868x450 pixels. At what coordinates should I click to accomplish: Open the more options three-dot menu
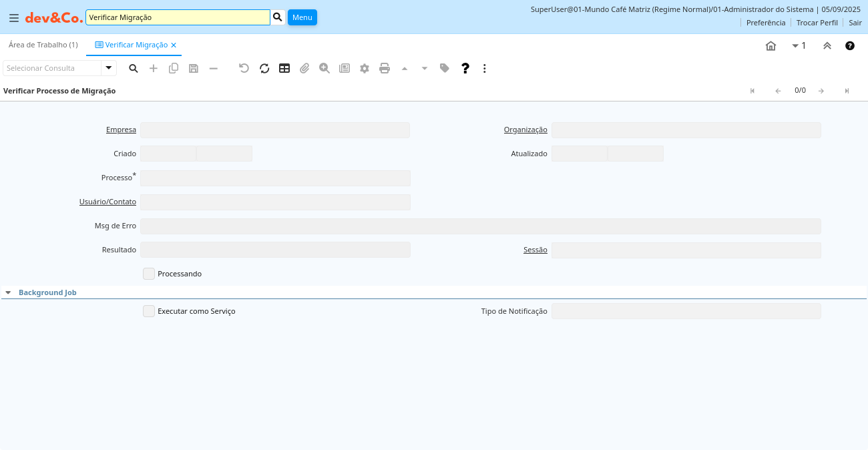[485, 68]
